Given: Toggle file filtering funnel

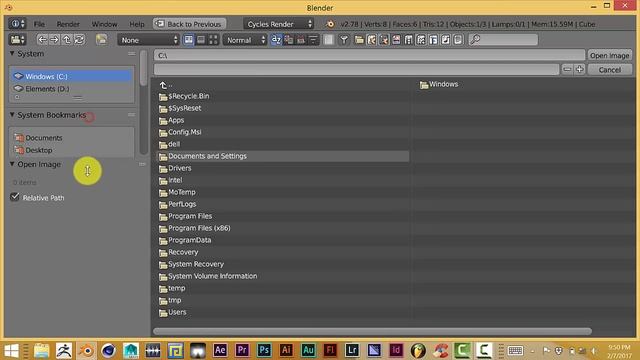Looking at the screenshot, I should coord(344,40).
